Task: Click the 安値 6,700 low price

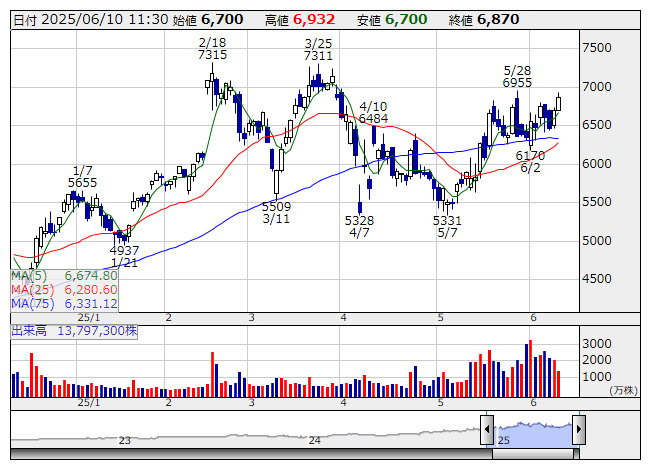Action: pyautogui.click(x=392, y=20)
